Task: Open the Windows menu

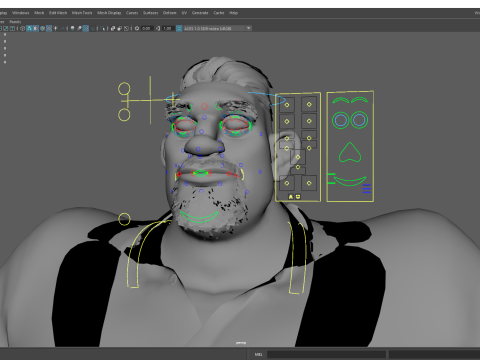Action: [x=20, y=13]
